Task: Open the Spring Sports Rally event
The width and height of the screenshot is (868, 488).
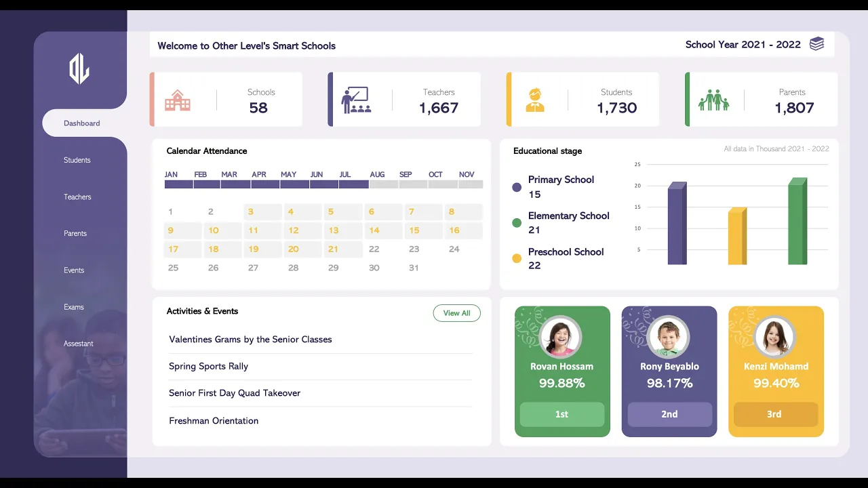Action: click(x=208, y=366)
